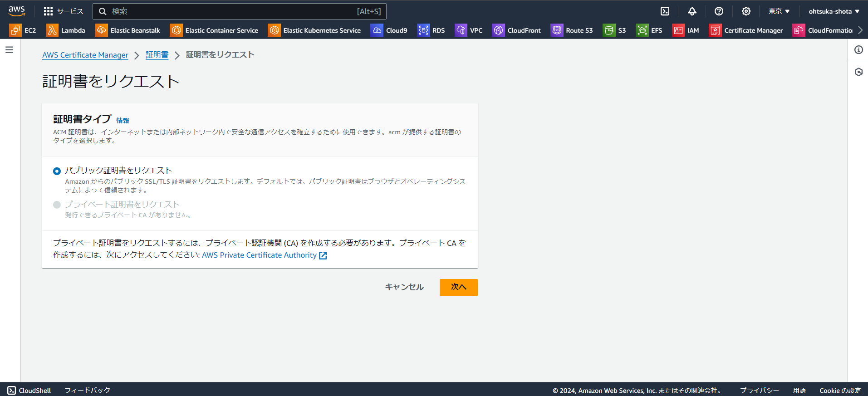Open AWS Private Certificate Authority link

pyautogui.click(x=264, y=255)
